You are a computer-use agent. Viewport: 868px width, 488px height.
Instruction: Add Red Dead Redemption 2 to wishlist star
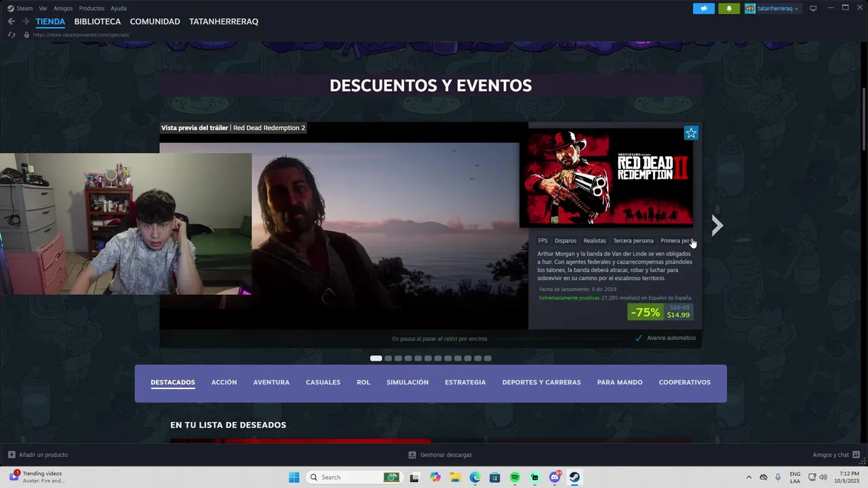coord(691,133)
